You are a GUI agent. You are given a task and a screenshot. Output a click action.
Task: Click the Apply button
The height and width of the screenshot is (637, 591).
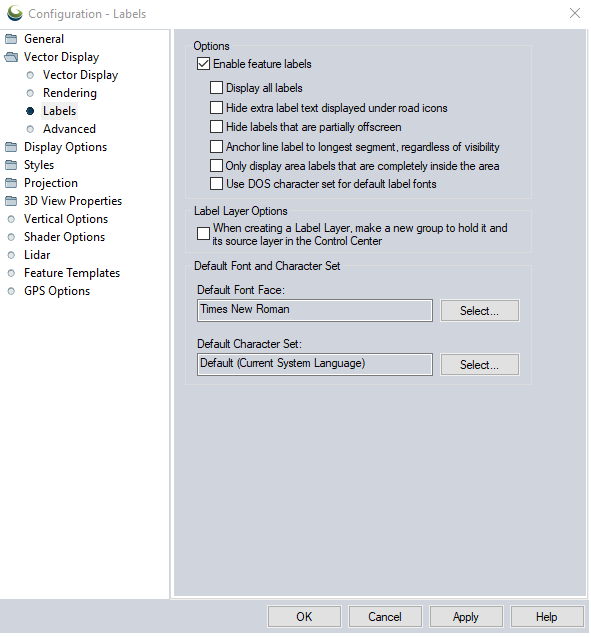(x=466, y=617)
